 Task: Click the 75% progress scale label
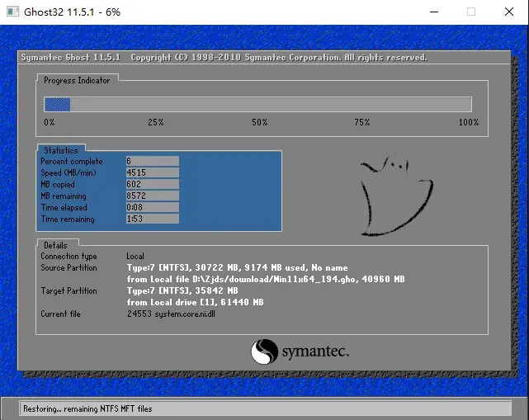point(362,122)
